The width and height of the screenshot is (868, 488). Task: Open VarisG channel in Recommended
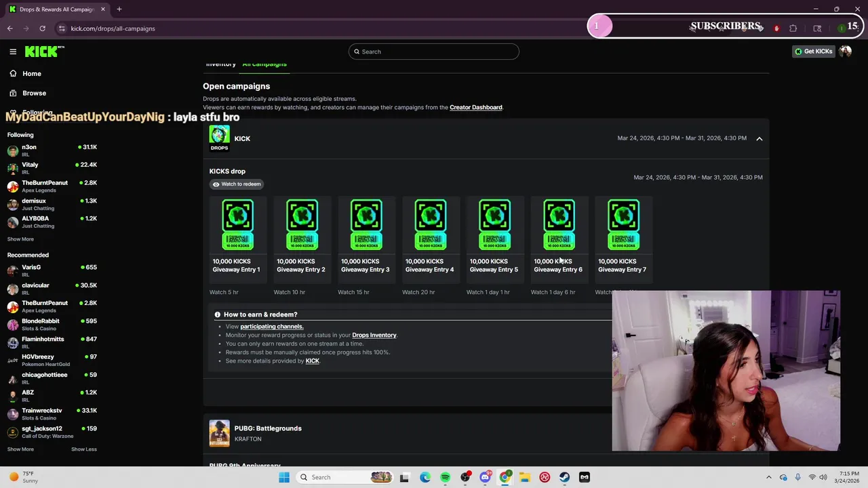coord(52,270)
